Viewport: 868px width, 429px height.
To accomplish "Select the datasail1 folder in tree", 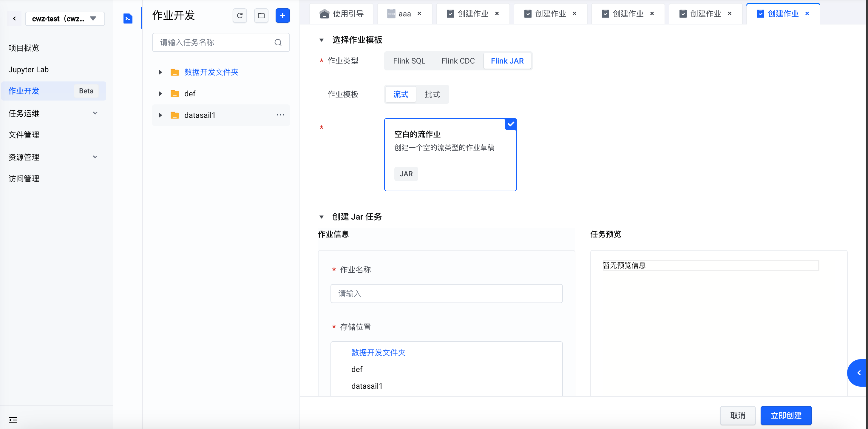I will [x=200, y=115].
